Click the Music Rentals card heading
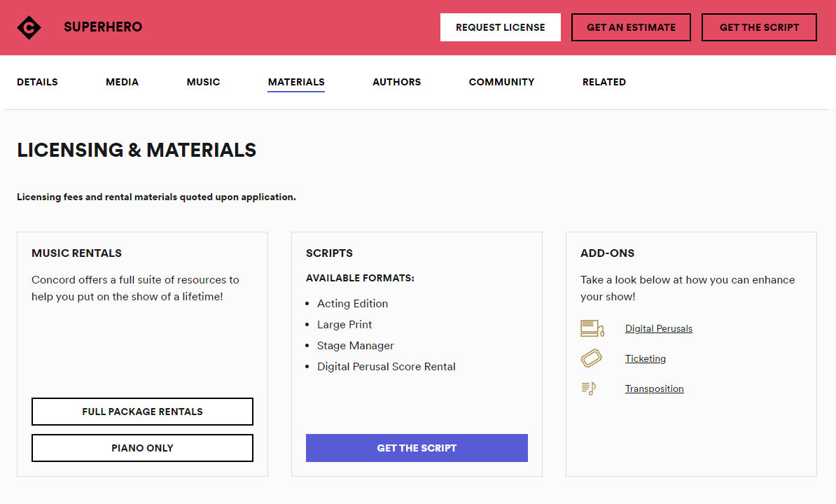The image size is (836, 504). [76, 253]
